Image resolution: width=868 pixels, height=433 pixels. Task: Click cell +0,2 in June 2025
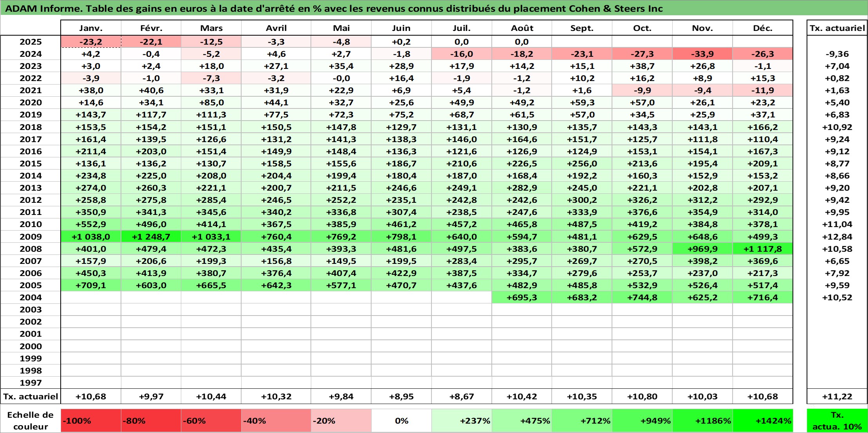click(x=401, y=42)
